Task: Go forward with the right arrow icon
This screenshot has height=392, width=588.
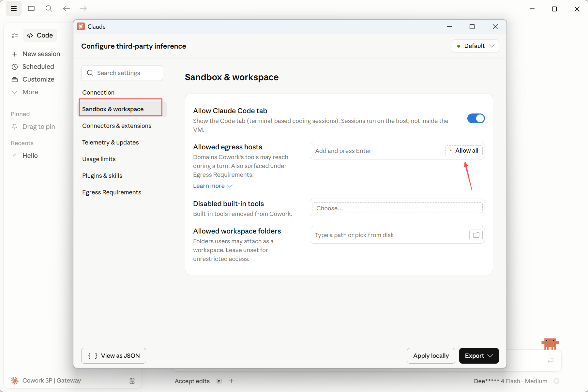Action: pos(83,8)
